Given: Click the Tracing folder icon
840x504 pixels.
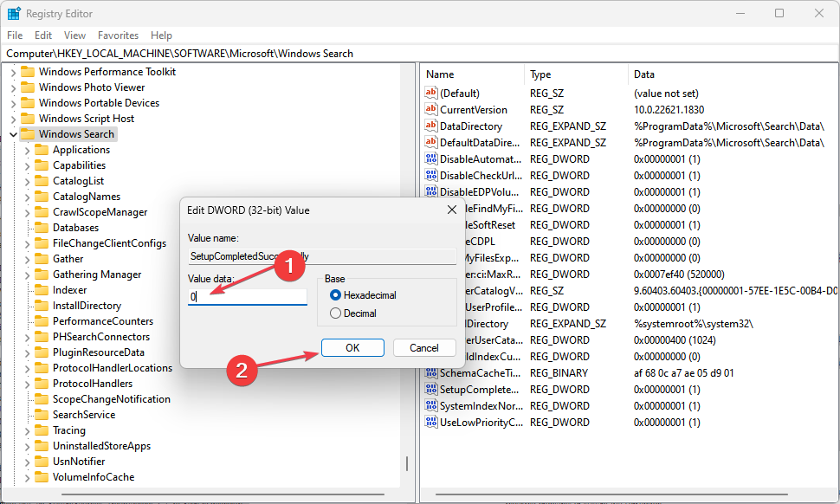Looking at the screenshot, I should coord(42,430).
